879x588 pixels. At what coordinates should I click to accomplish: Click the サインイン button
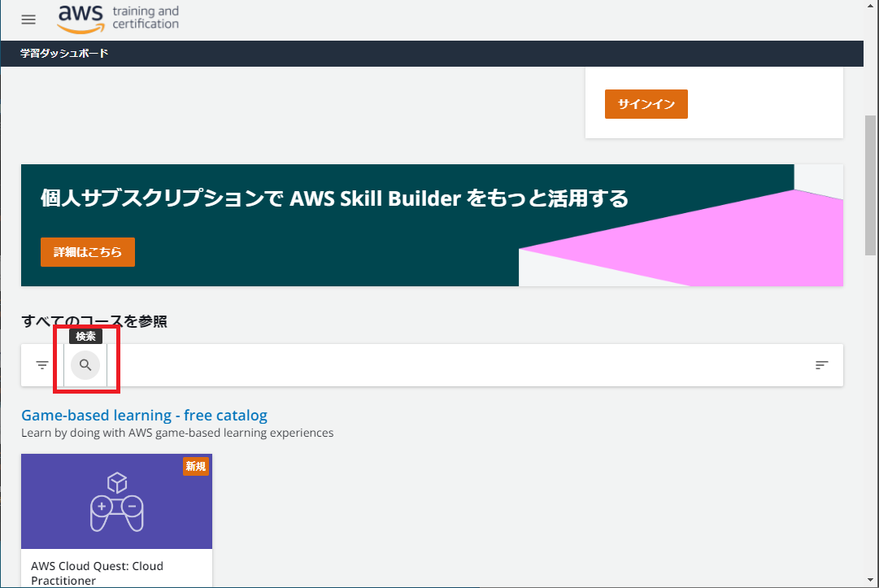coord(646,104)
